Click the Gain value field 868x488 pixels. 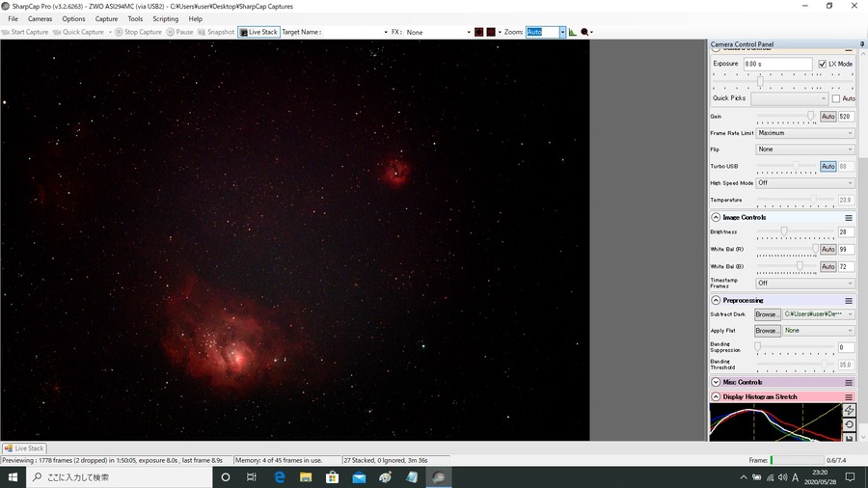tap(846, 116)
